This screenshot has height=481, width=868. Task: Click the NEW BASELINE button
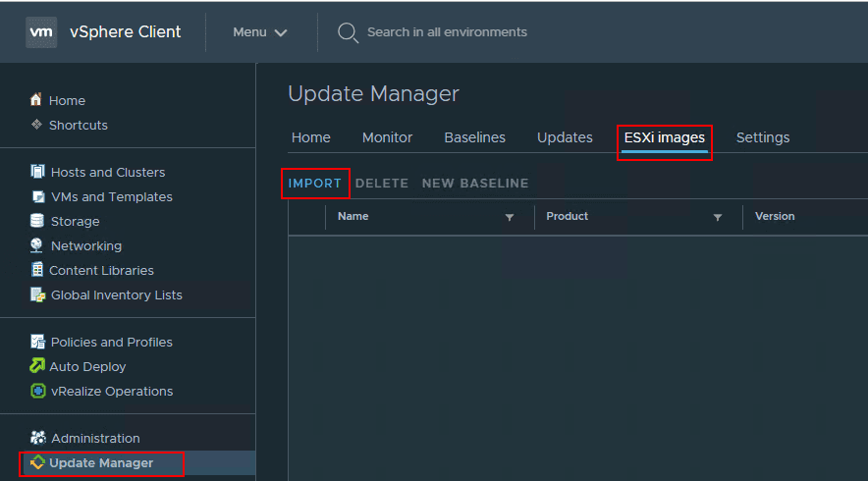tap(475, 184)
